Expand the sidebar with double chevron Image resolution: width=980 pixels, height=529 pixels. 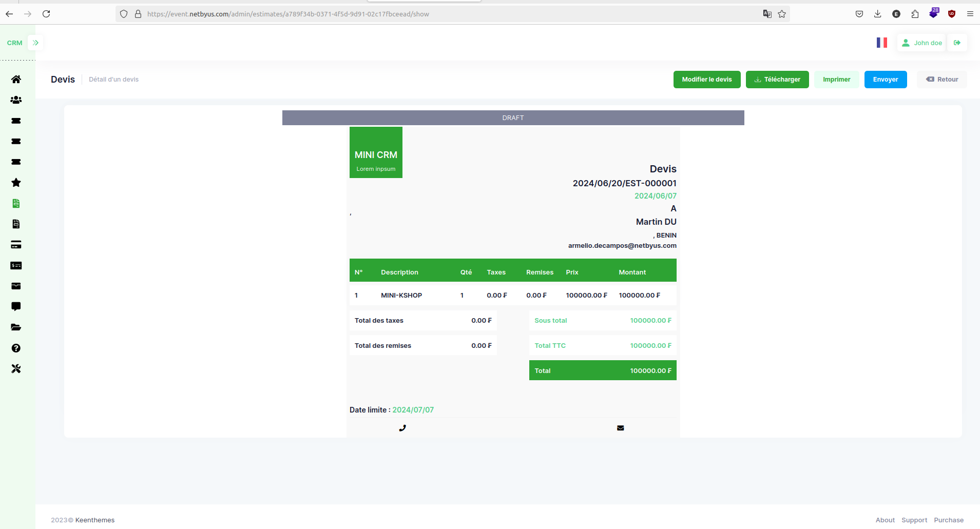[35, 43]
